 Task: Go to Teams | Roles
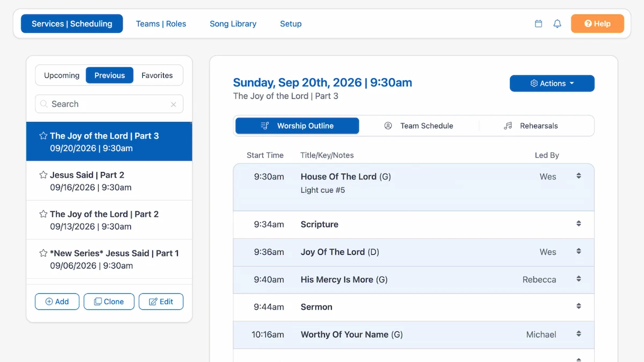point(161,24)
